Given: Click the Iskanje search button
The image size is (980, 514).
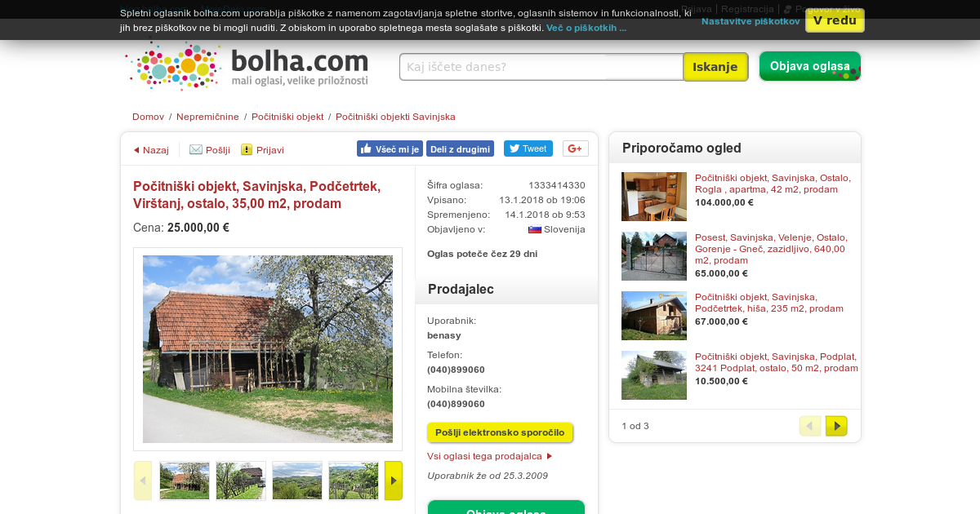Looking at the screenshot, I should (715, 67).
